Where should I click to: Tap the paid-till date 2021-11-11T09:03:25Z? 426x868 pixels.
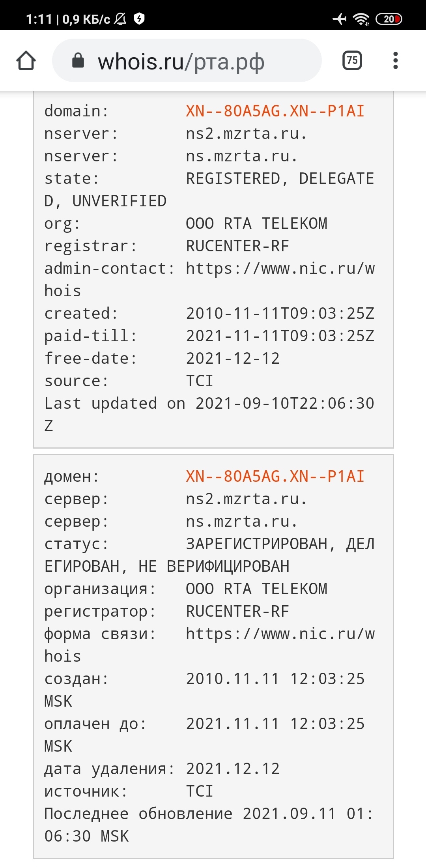280,336
